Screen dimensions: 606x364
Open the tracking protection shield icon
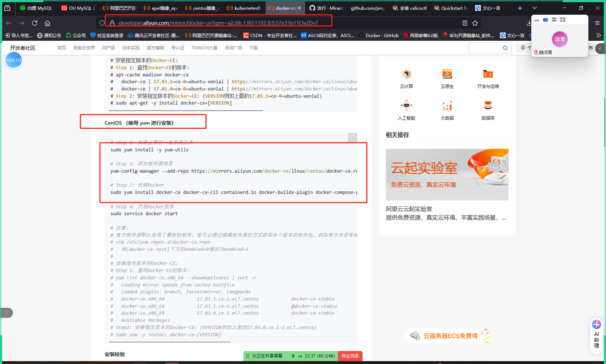(102, 23)
